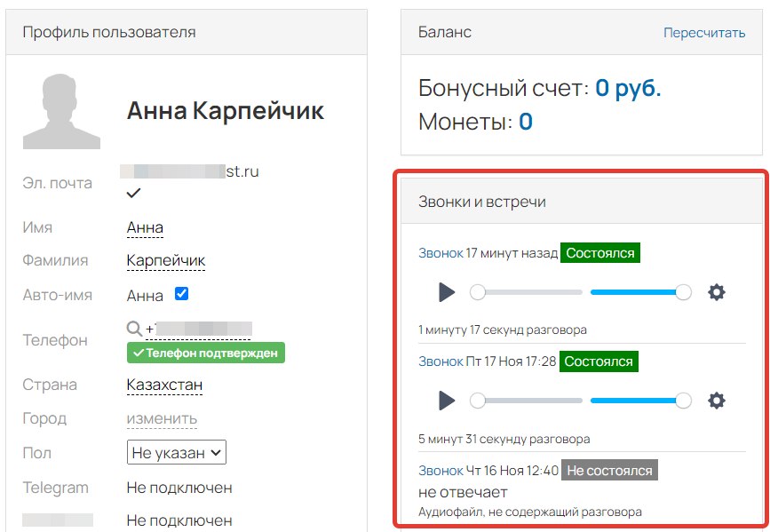Screen dimensions: 770x532
Task: Click the green "Состоялся" status badge
Action: [x=599, y=252]
